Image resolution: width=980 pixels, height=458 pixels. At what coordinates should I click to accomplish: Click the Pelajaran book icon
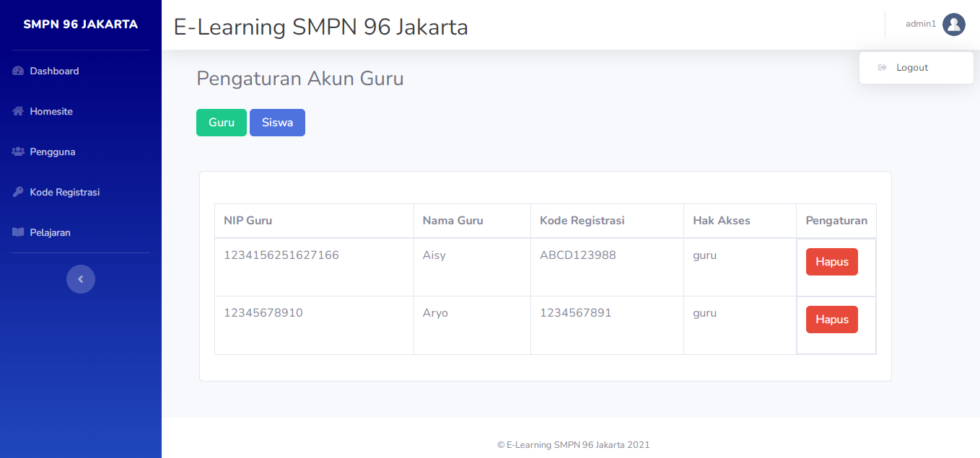click(19, 233)
